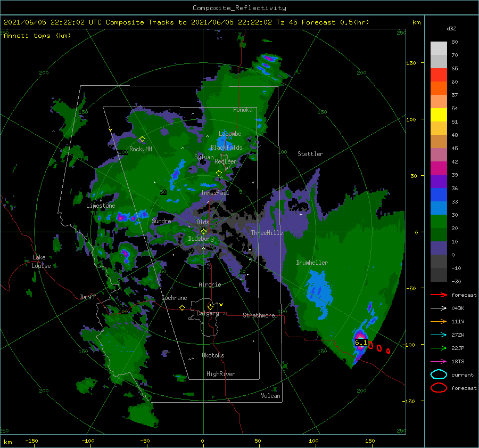Click the white 04DK arrow legend icon
This screenshot has width=479, height=448.
439,308
